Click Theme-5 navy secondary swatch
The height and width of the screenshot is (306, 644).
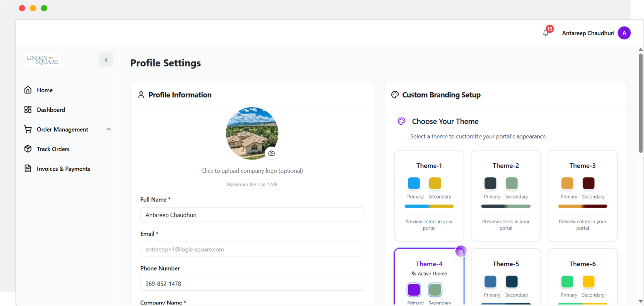click(x=512, y=281)
